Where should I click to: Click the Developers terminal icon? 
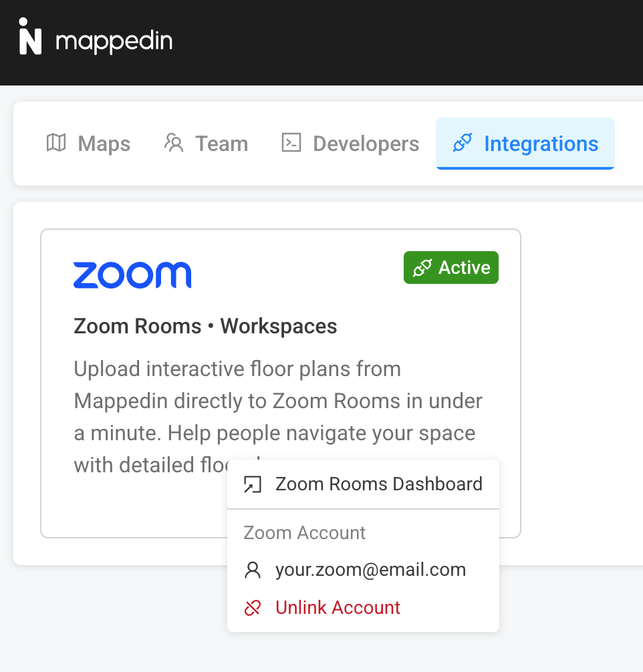[291, 143]
